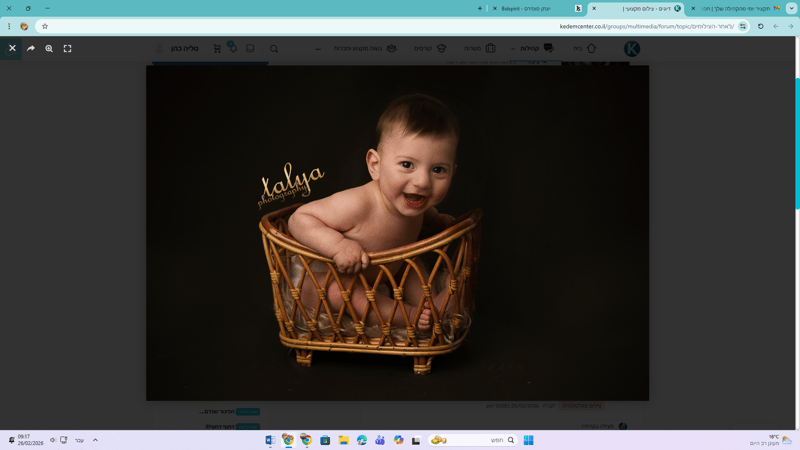The width and height of the screenshot is (800, 450).
Task: Open Microsoft Edge from taskbar
Action: pos(362,440)
